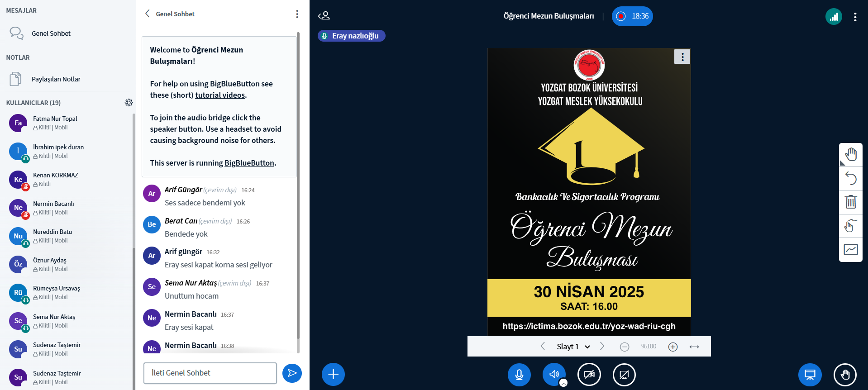Undo last whiteboard annotation
Screen dimensions: 868x390
point(851,178)
